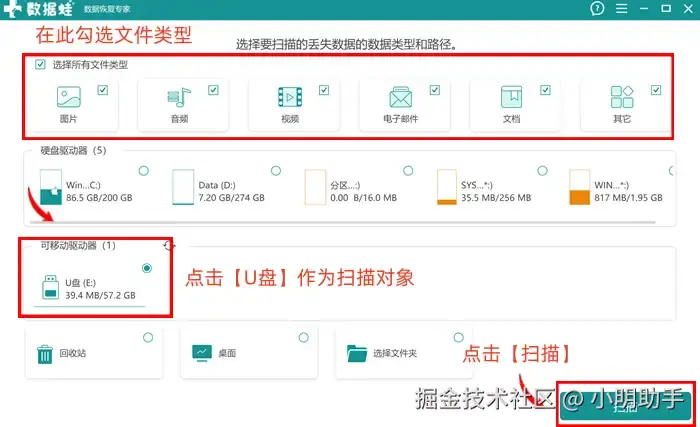Click the 文档 document type icon
700x427 pixels.
coord(511,97)
